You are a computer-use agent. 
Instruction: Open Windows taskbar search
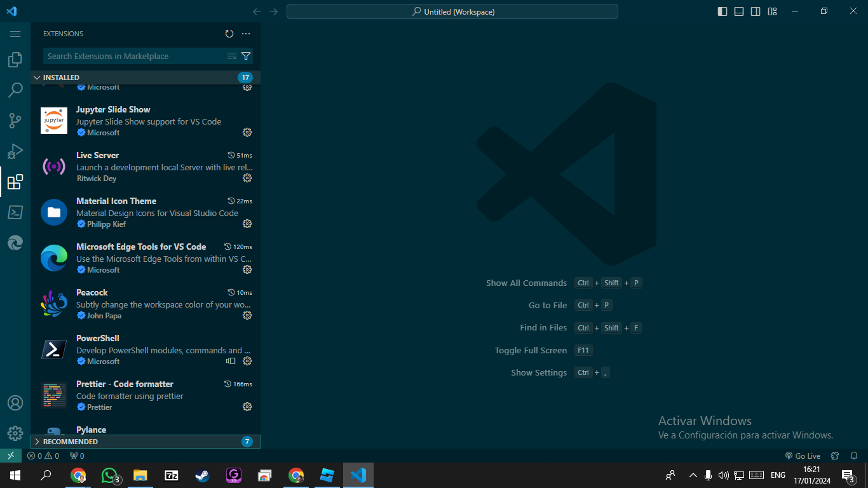(46, 475)
